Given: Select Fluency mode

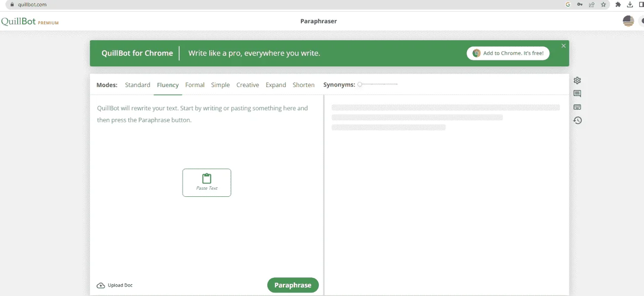Looking at the screenshot, I should pos(168,85).
